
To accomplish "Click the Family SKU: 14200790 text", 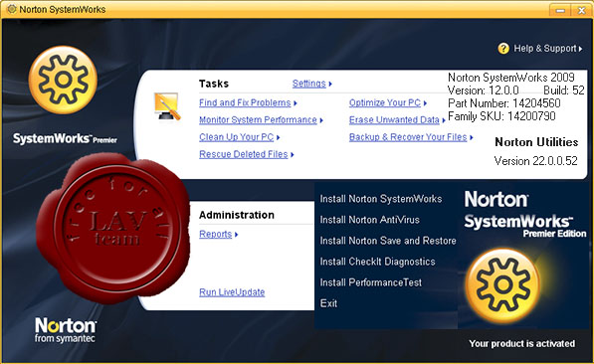I will tap(501, 116).
